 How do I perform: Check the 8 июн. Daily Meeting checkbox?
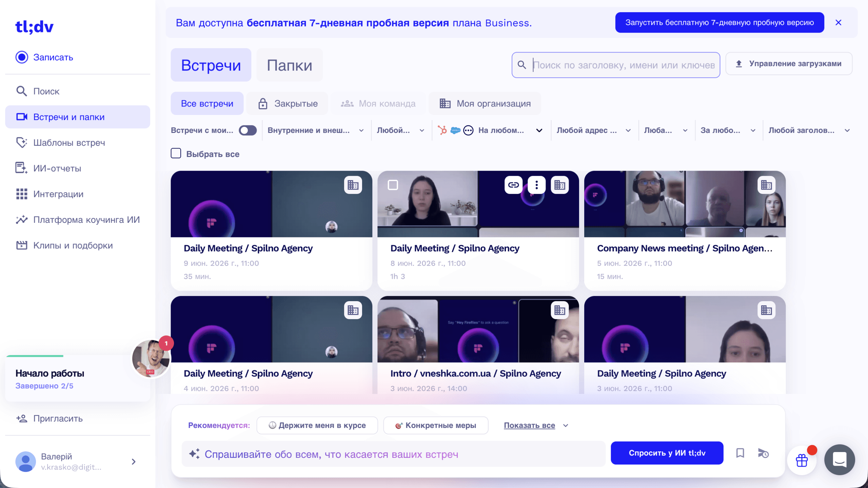click(x=393, y=185)
